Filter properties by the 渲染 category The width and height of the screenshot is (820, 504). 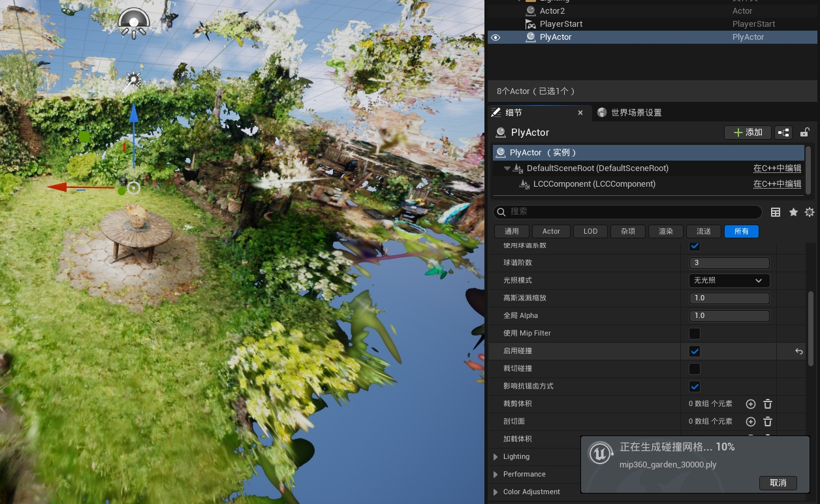(x=666, y=231)
